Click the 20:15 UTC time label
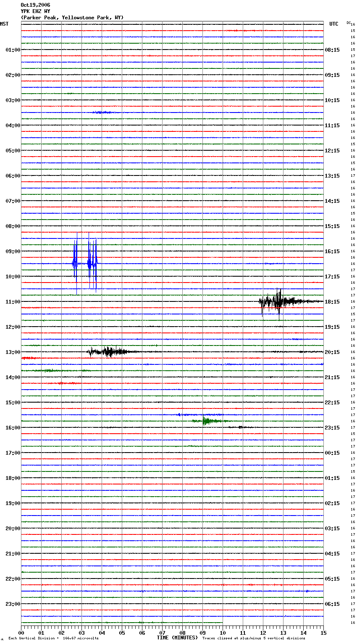The width and height of the screenshot is (357, 644). click(332, 352)
